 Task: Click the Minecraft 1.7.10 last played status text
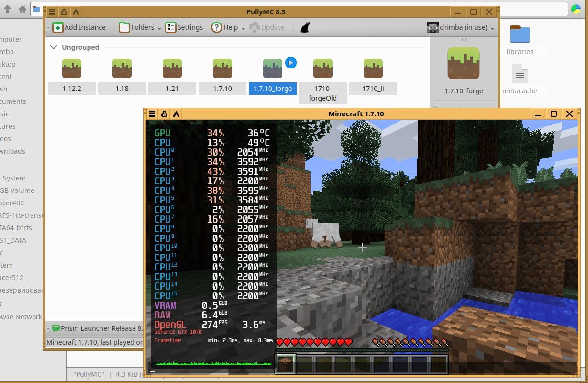click(95, 342)
